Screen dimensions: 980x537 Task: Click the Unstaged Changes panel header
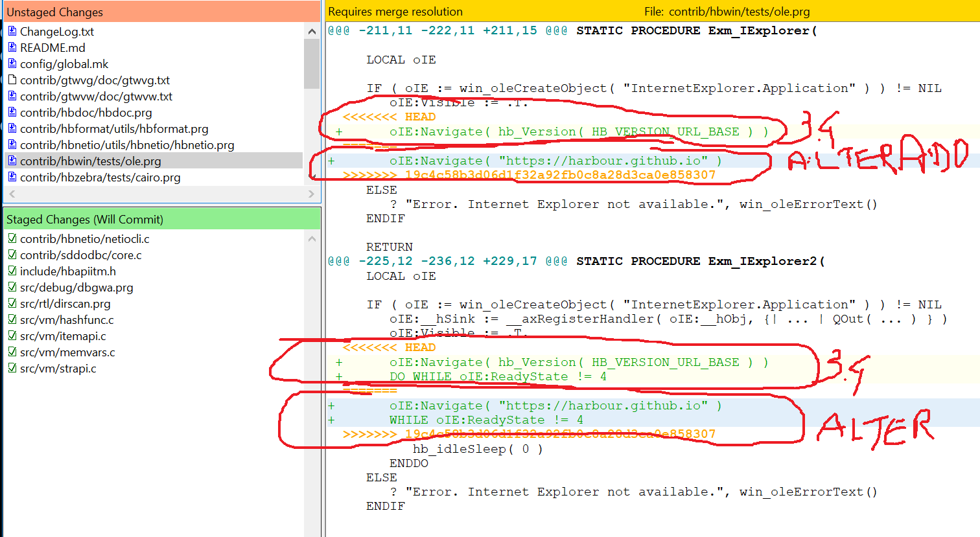[x=161, y=12]
